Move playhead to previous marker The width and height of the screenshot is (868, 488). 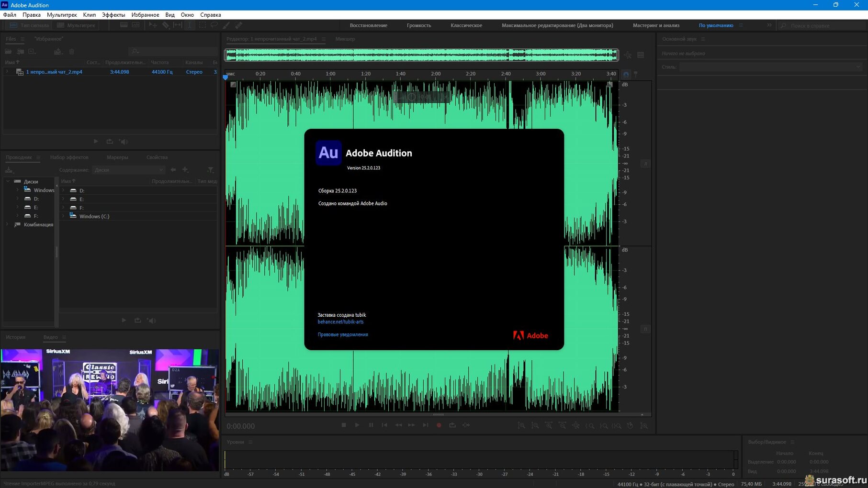pos(384,425)
